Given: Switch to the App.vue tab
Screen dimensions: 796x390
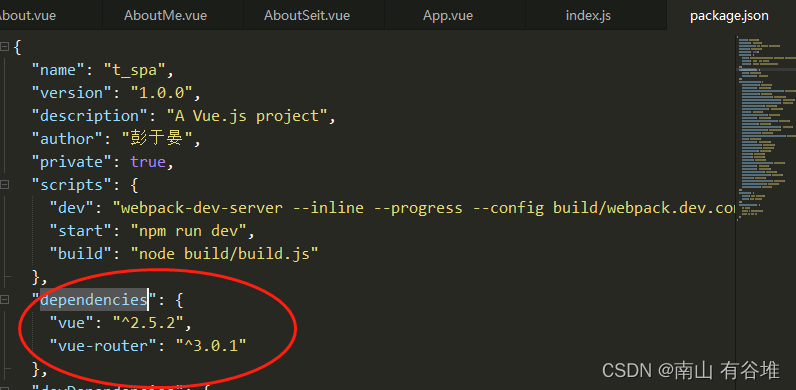Looking at the screenshot, I should [x=448, y=15].
